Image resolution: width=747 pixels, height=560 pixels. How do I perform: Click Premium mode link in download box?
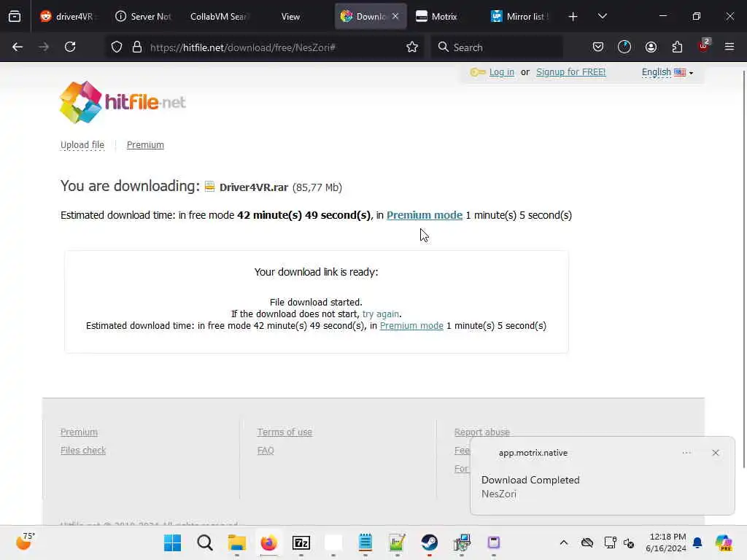coord(411,326)
